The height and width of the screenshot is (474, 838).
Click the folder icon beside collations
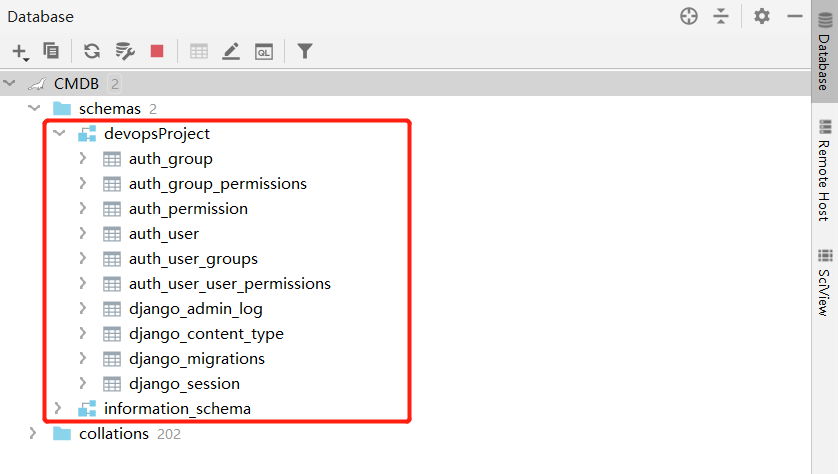pyautogui.click(x=62, y=433)
